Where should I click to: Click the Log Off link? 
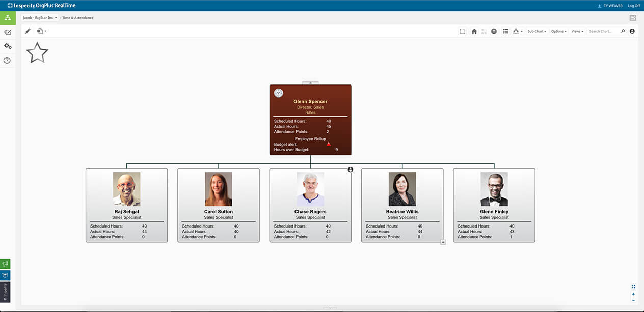[x=633, y=5]
